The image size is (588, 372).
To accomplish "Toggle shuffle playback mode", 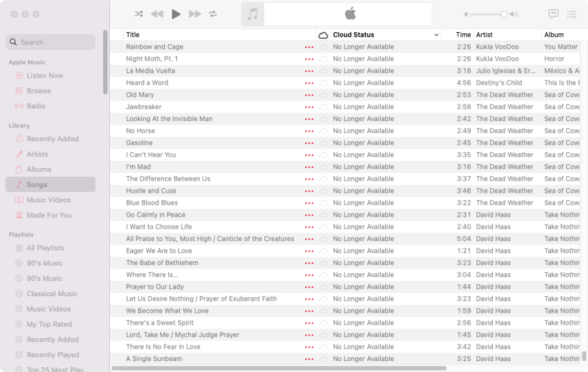I will pyautogui.click(x=138, y=14).
